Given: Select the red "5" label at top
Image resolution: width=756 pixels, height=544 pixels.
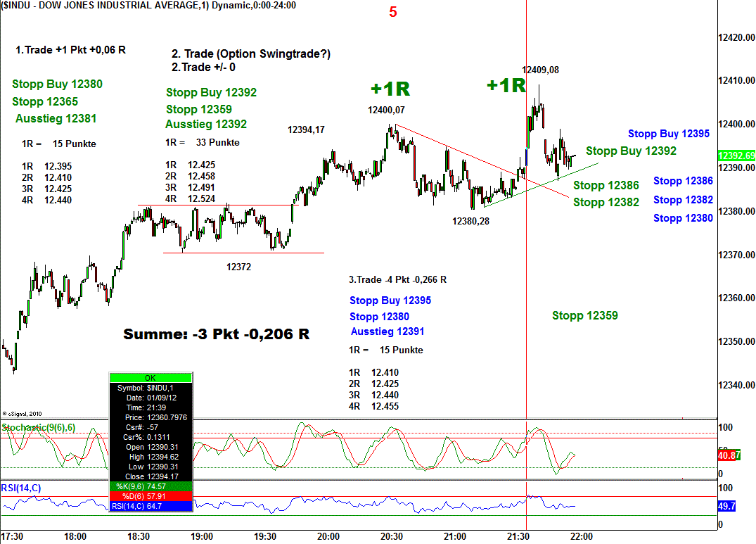Looking at the screenshot, I should pos(393,12).
